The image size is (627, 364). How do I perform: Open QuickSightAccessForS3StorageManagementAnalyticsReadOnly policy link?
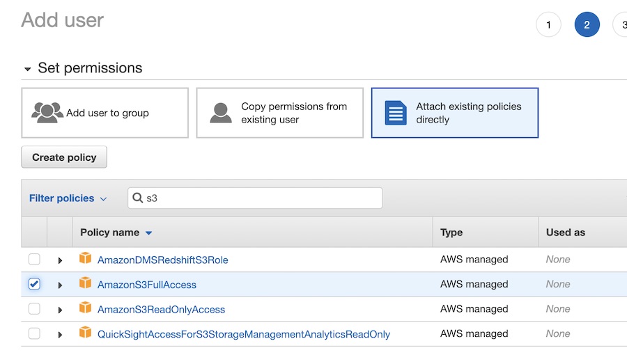point(244,335)
